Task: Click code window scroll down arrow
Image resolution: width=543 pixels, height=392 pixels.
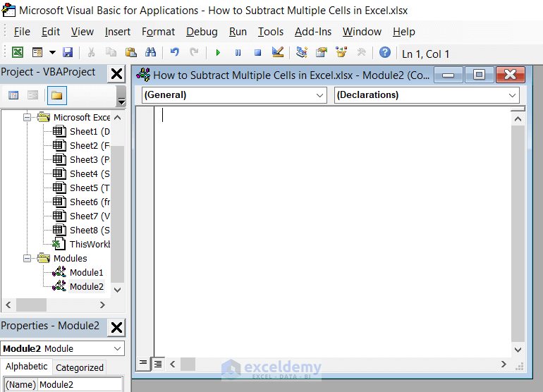Action: pos(518,350)
